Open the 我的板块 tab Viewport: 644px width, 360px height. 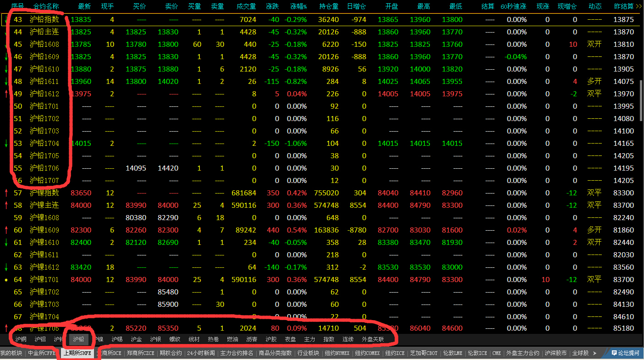(11, 353)
